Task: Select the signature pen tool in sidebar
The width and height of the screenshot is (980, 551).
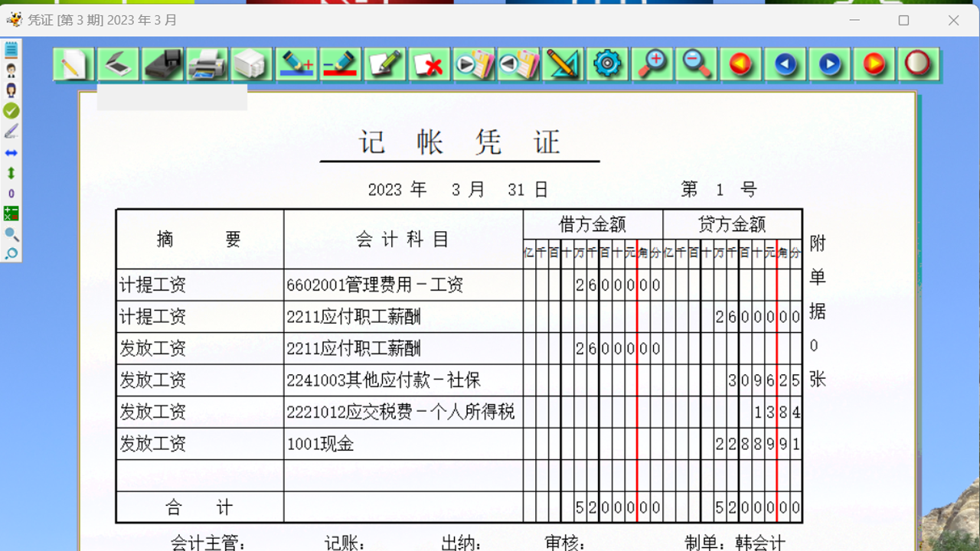Action: pyautogui.click(x=11, y=130)
